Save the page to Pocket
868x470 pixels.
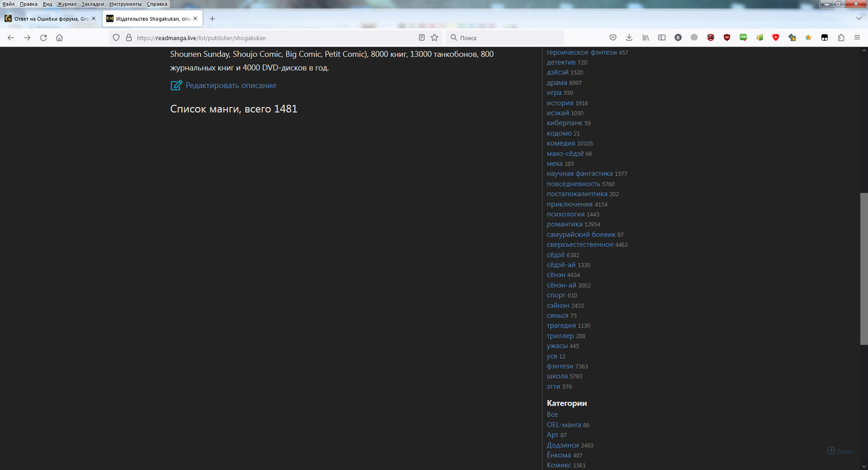coord(612,38)
